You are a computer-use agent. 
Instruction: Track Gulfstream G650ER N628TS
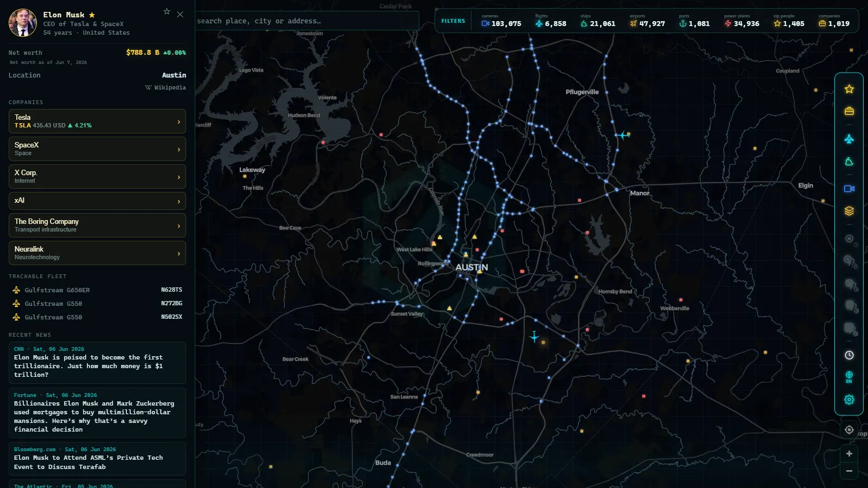[97, 290]
